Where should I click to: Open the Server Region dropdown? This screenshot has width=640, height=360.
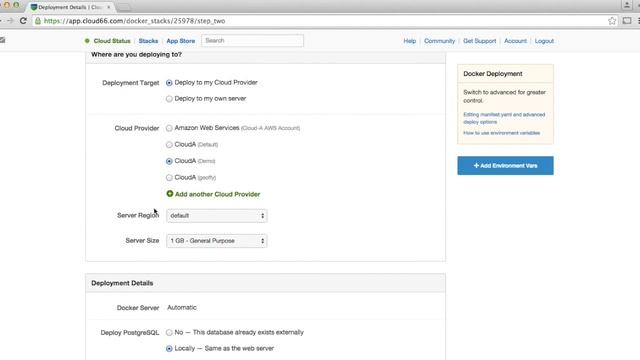pos(217,216)
